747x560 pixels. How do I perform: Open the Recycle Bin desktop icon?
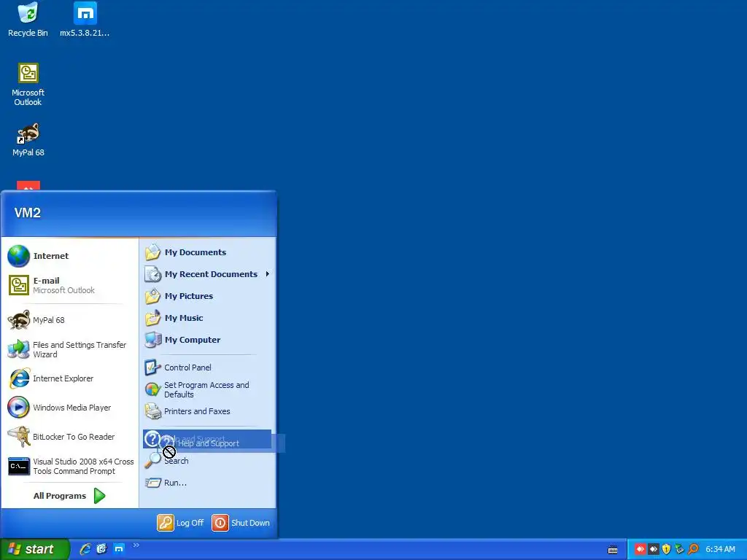click(x=28, y=20)
